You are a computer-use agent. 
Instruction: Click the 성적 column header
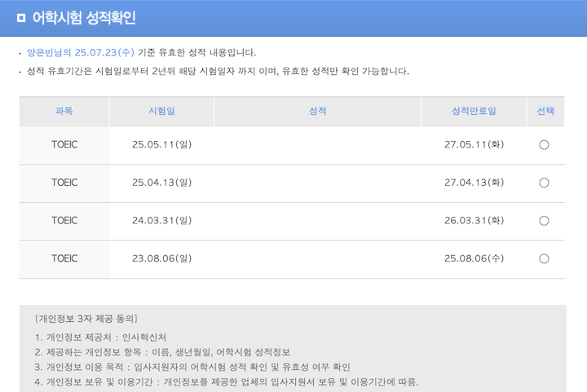click(x=318, y=111)
